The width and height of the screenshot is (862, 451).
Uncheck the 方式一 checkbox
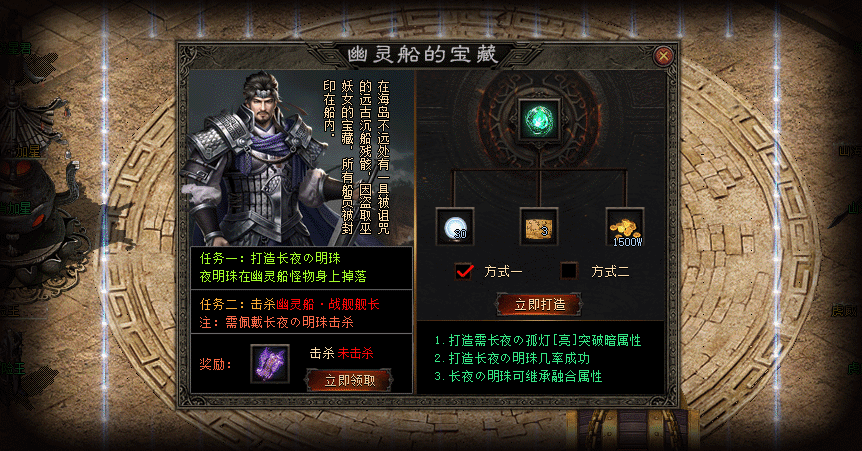464,271
